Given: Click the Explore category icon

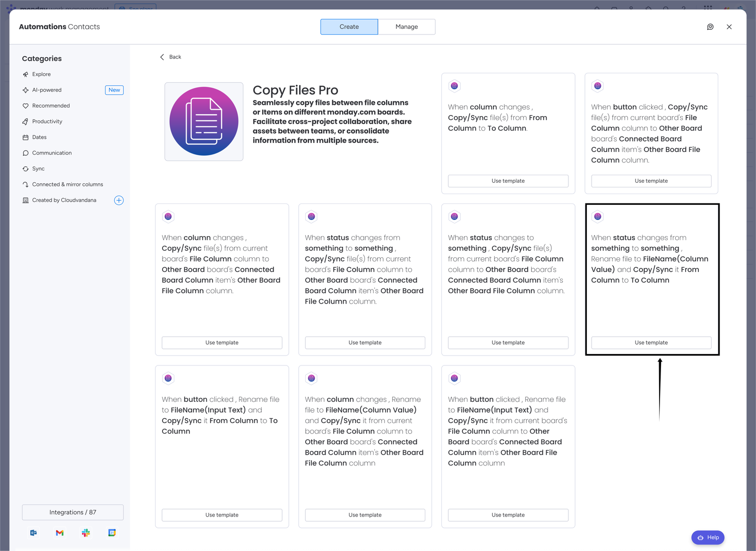Looking at the screenshot, I should 26,74.
